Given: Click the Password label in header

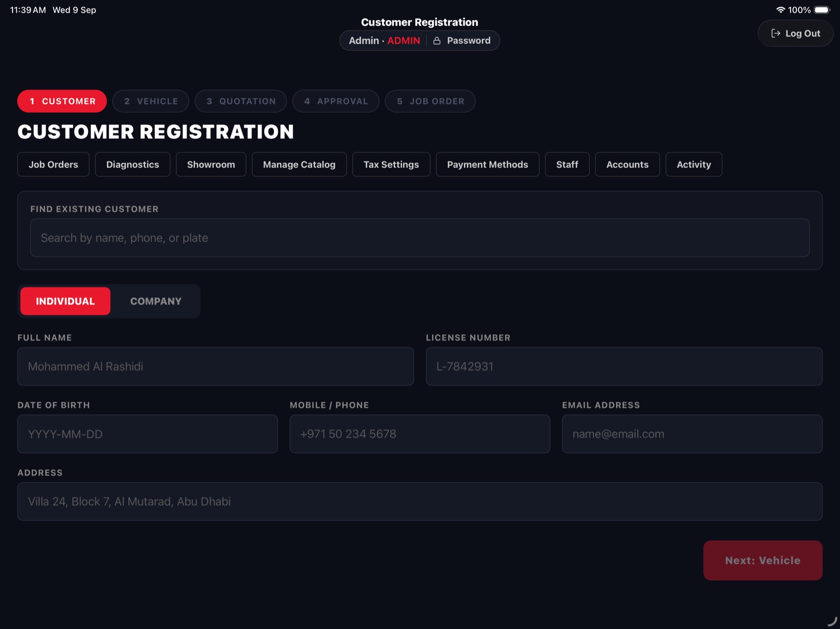Looking at the screenshot, I should (468, 41).
